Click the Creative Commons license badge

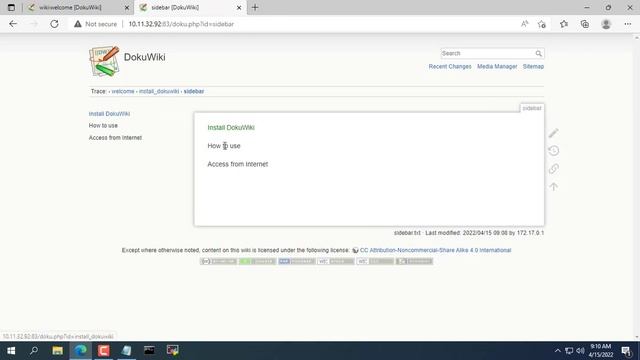[218, 261]
